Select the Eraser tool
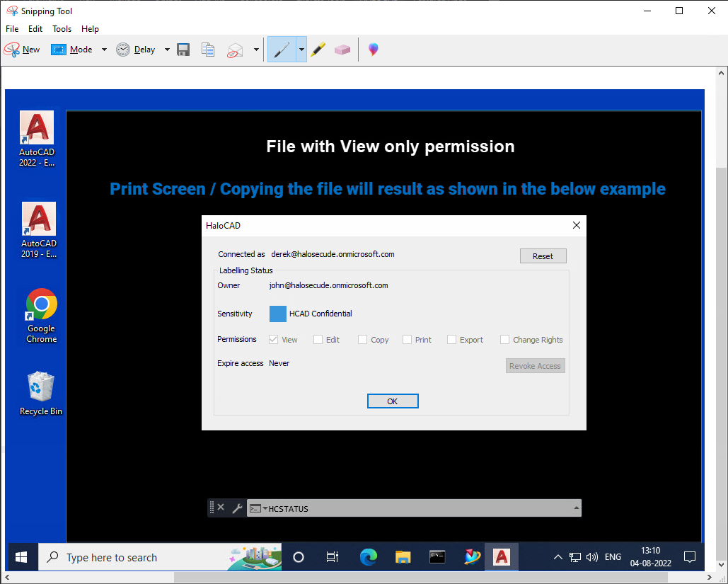Viewport: 728px width, 584px height. pyautogui.click(x=342, y=50)
